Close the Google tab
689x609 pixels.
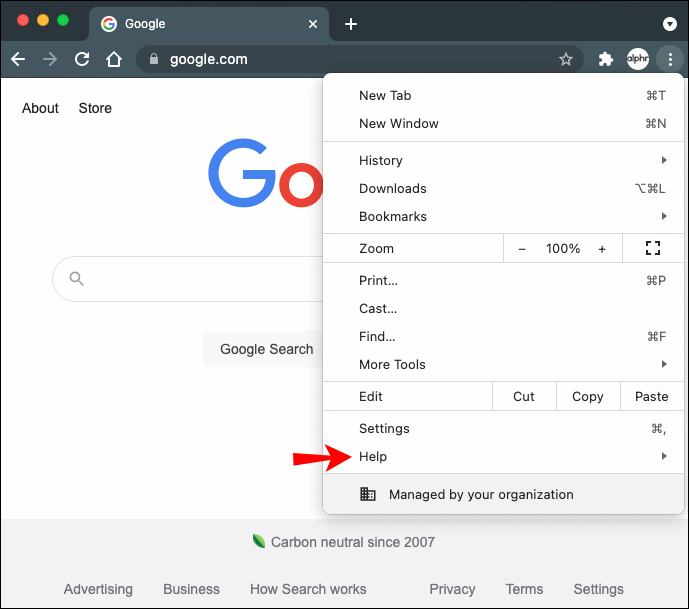pos(312,24)
